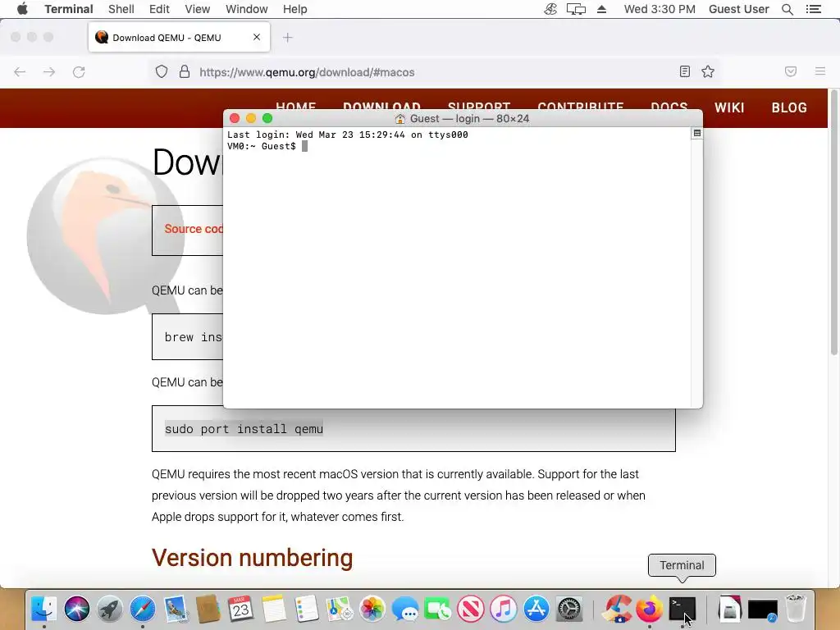Click BLOG in QEMU navigation
Viewport: 840px width, 630px height.
click(789, 107)
